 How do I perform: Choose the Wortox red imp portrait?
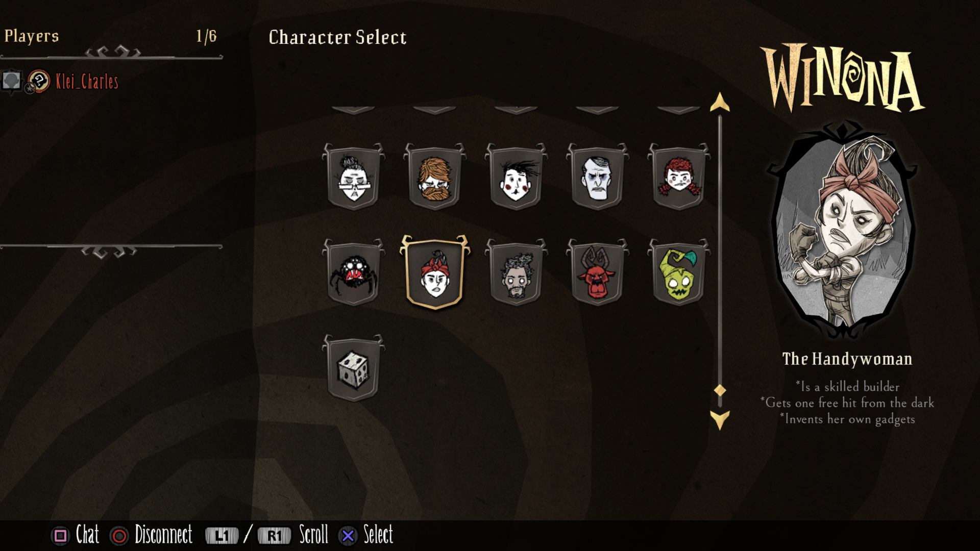click(x=597, y=273)
